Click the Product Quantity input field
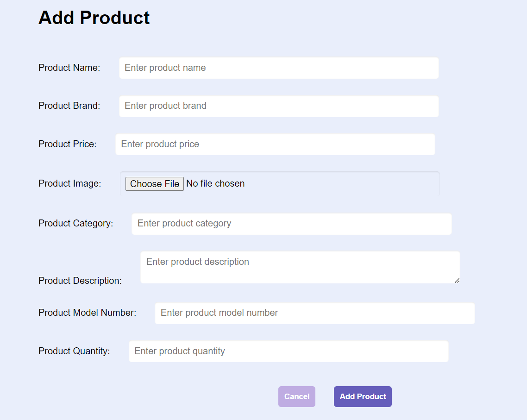Image resolution: width=527 pixels, height=420 pixels. (x=288, y=351)
